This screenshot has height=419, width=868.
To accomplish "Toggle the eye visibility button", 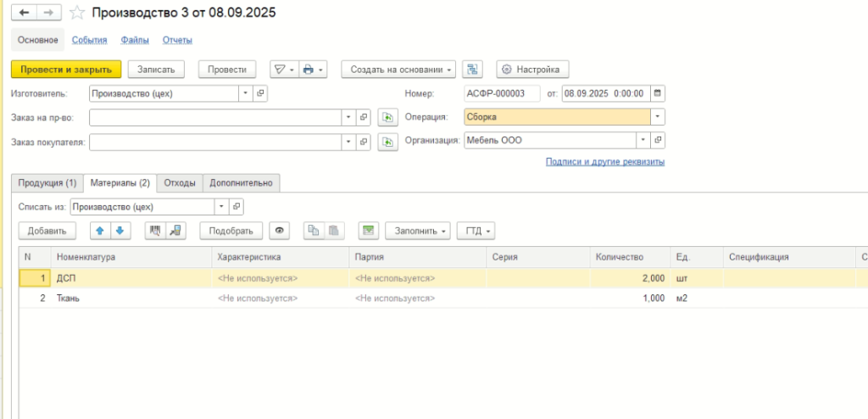I will 280,231.
